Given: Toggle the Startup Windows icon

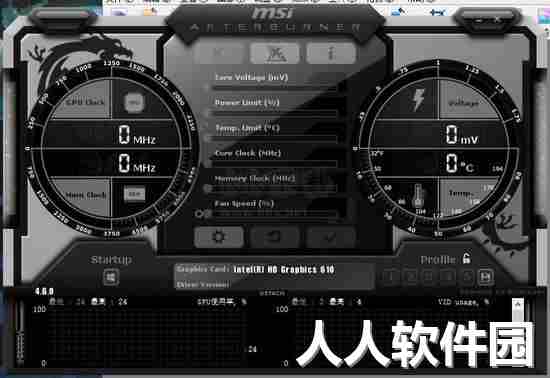Looking at the screenshot, I should [x=111, y=277].
